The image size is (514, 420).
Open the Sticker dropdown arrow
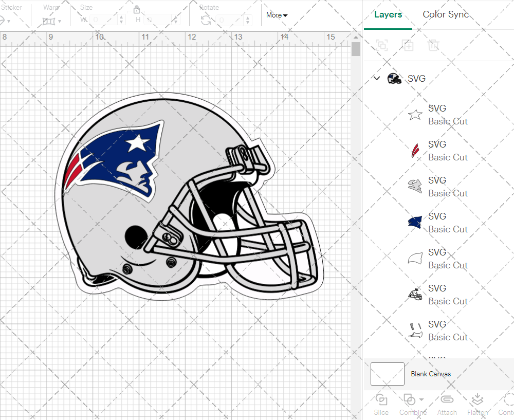(x=9, y=22)
